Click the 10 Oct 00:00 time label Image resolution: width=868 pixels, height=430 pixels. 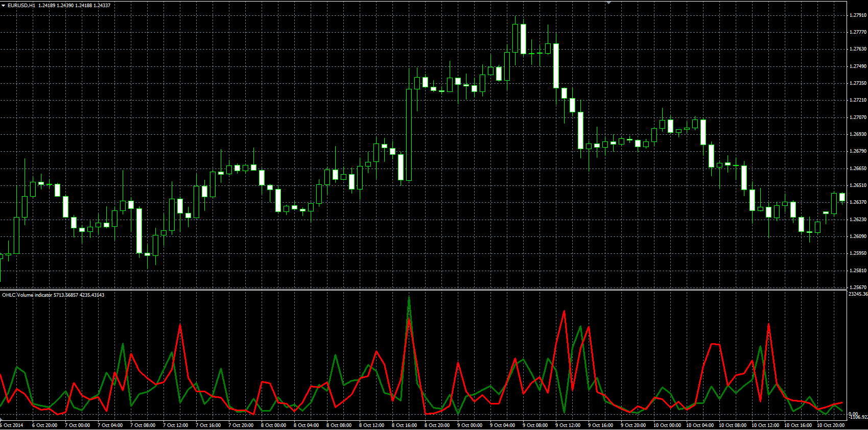click(667, 425)
